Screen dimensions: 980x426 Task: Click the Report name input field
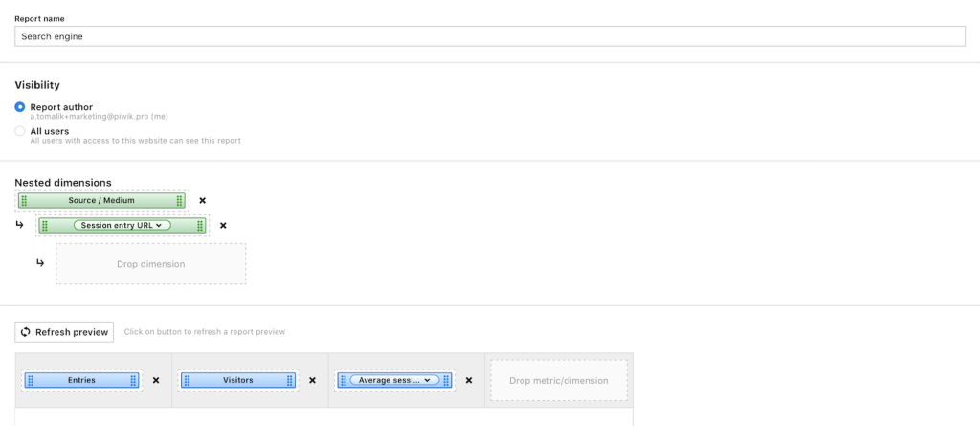pyautogui.click(x=490, y=36)
